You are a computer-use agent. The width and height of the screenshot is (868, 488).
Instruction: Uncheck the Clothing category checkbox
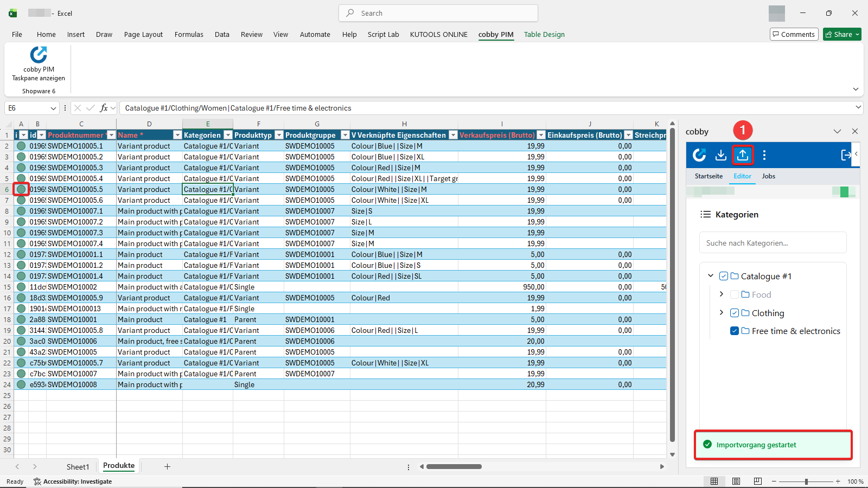(x=735, y=313)
